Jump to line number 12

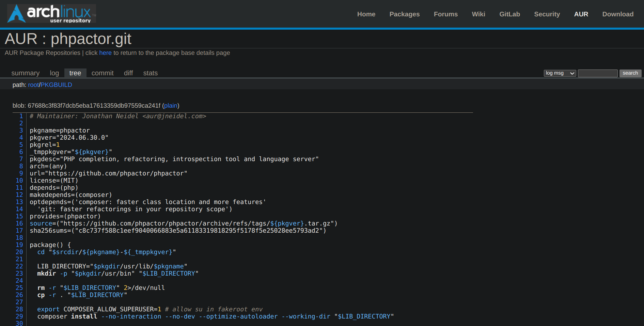click(19, 195)
